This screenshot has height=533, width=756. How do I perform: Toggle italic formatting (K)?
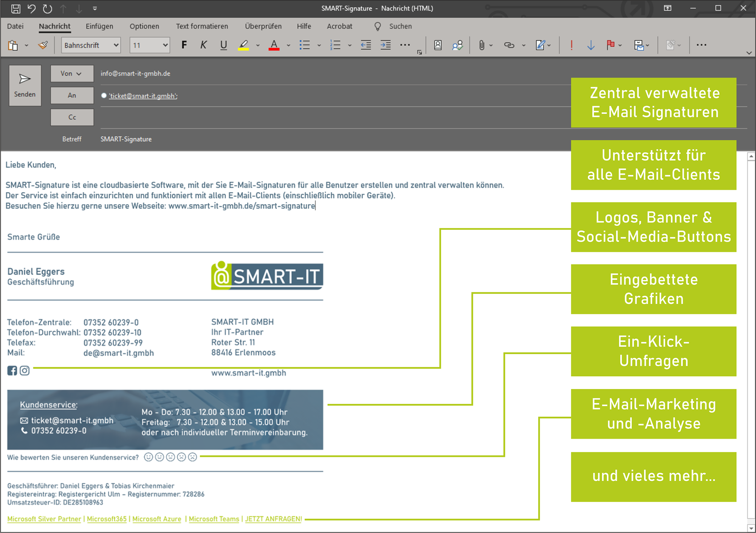click(203, 45)
